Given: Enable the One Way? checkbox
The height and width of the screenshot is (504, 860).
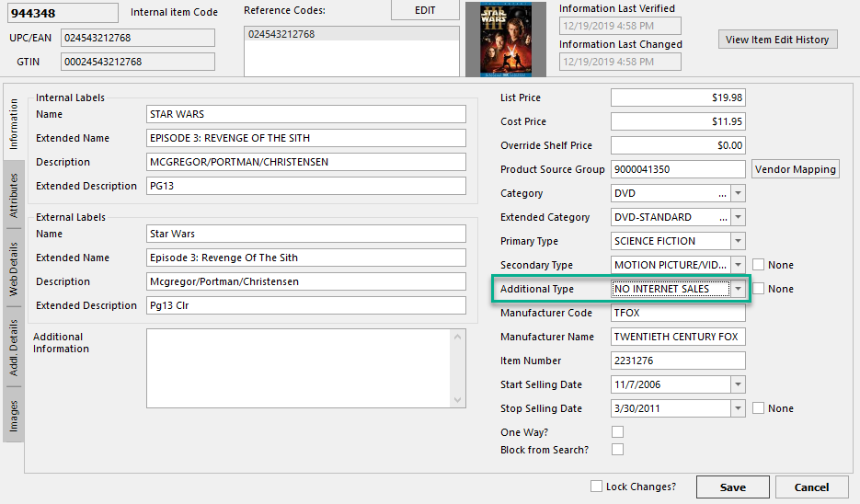Looking at the screenshot, I should point(617,432).
